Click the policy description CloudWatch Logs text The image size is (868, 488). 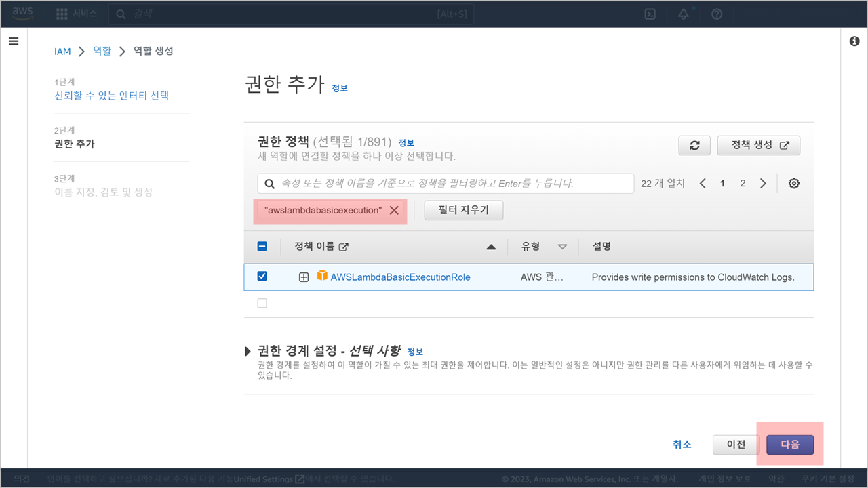(693, 277)
